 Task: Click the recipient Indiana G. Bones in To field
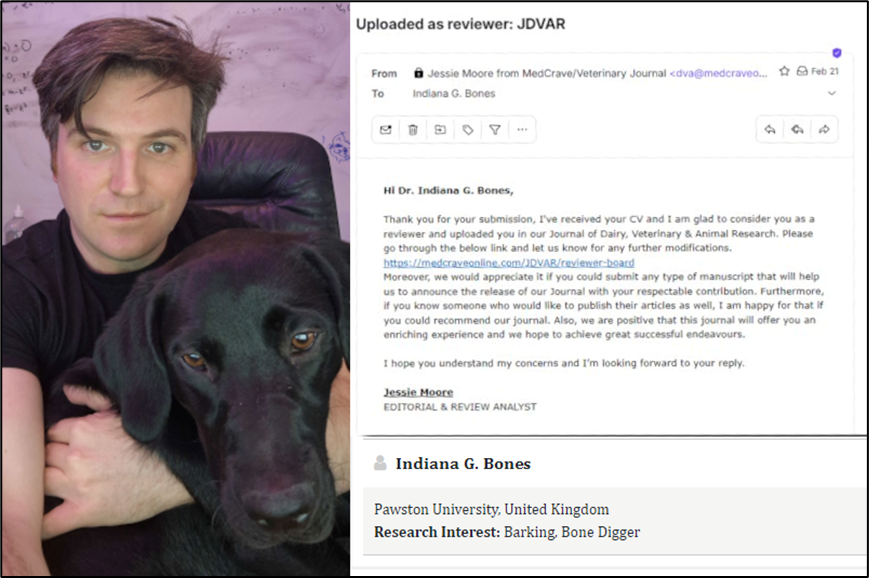[454, 94]
